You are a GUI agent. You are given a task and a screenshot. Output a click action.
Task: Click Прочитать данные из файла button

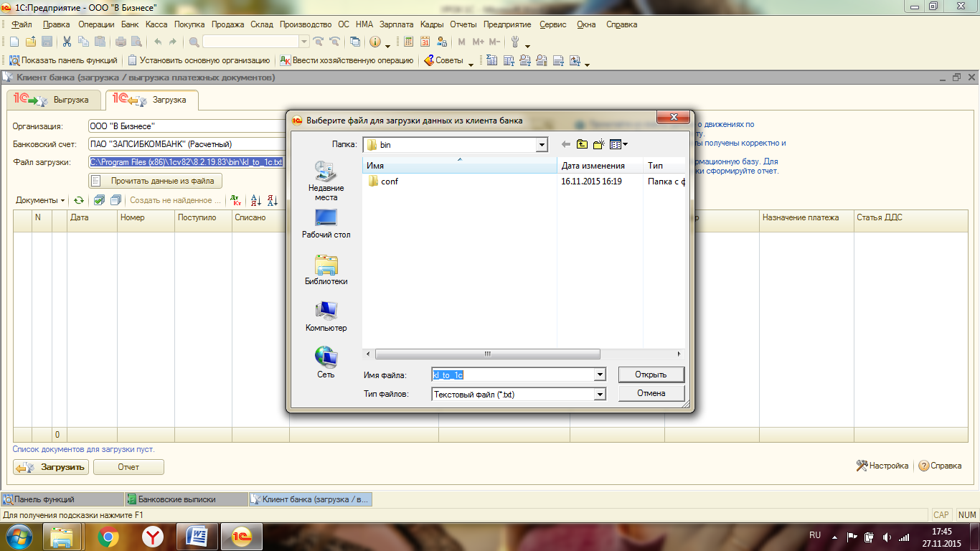[x=156, y=181]
